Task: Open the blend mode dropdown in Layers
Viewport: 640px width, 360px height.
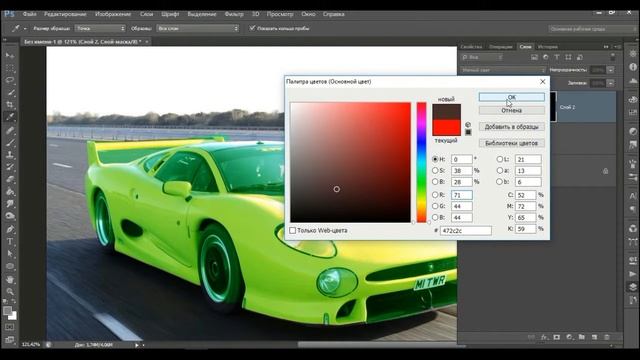Action: click(503, 70)
